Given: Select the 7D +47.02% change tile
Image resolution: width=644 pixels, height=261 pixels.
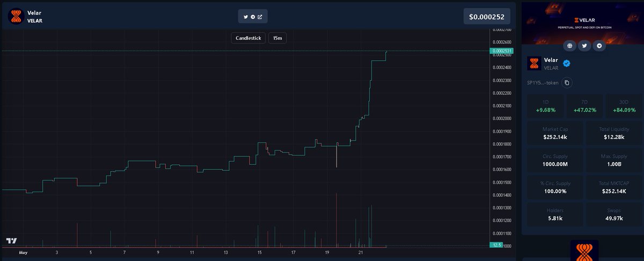Looking at the screenshot, I should tap(584, 106).
